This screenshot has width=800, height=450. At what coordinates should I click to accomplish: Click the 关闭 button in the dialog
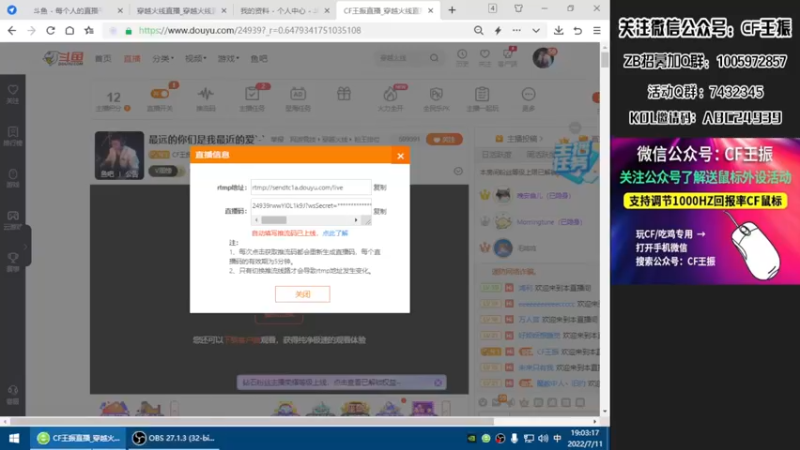pyautogui.click(x=303, y=294)
